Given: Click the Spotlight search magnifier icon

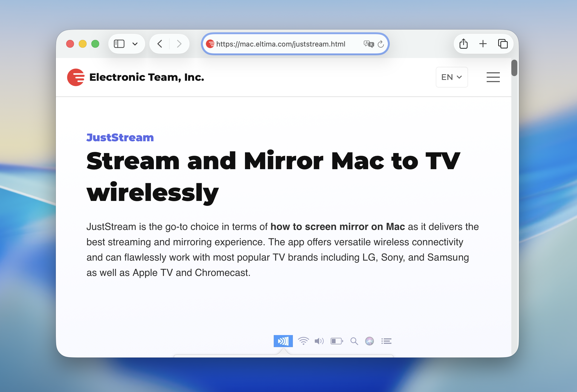Looking at the screenshot, I should pyautogui.click(x=354, y=341).
